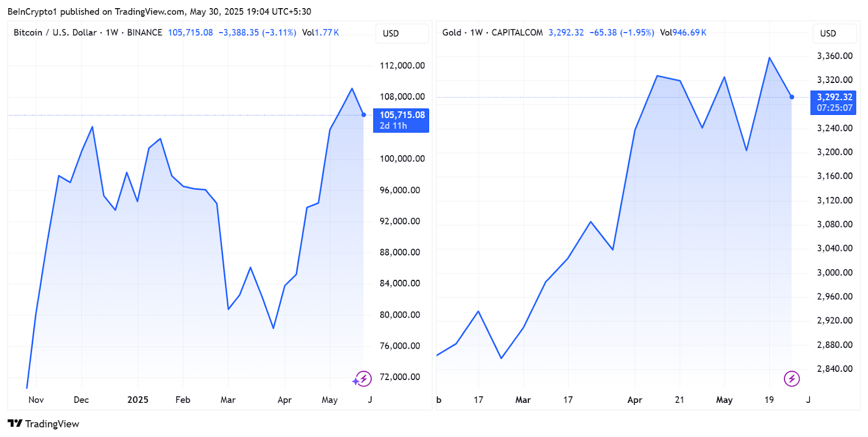
Task: Click the lightning icon on Gold chart
Action: point(792,378)
